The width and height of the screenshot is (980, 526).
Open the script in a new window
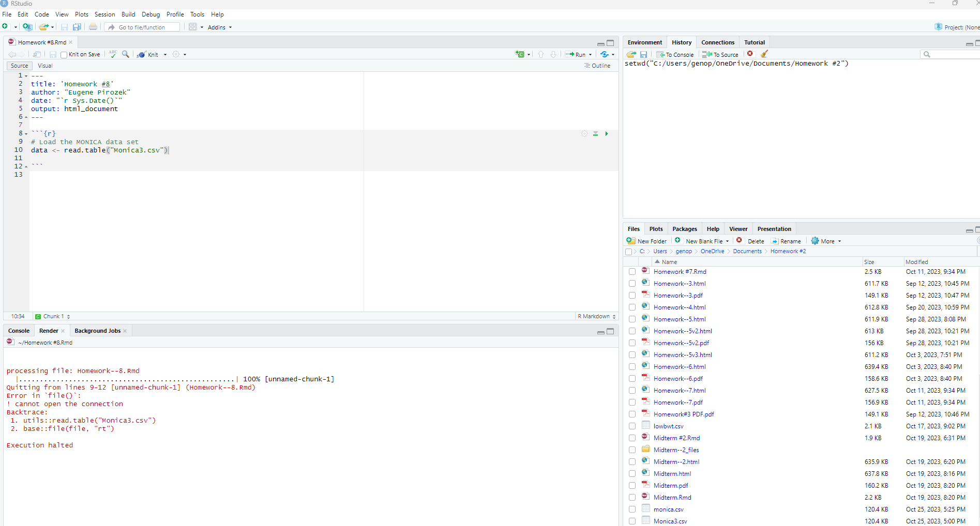37,54
